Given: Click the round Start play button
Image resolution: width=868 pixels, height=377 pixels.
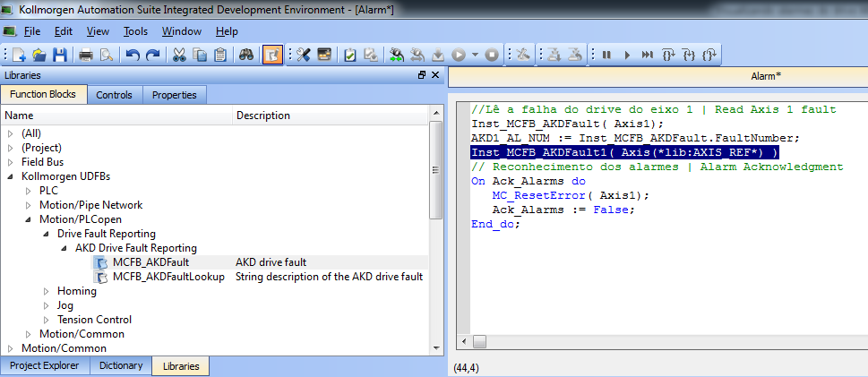Looking at the screenshot, I should pyautogui.click(x=459, y=55).
